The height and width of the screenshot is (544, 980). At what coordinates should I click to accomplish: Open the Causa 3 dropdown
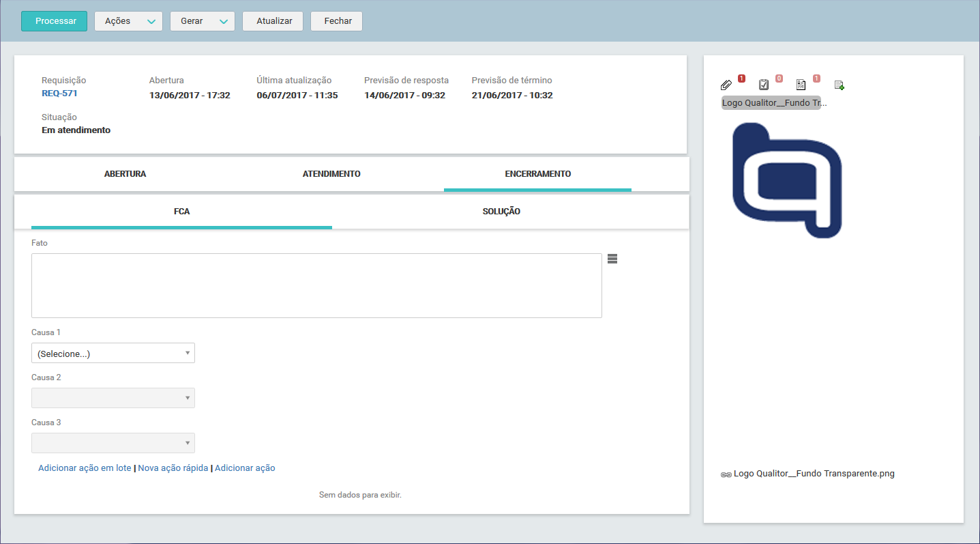(x=113, y=443)
